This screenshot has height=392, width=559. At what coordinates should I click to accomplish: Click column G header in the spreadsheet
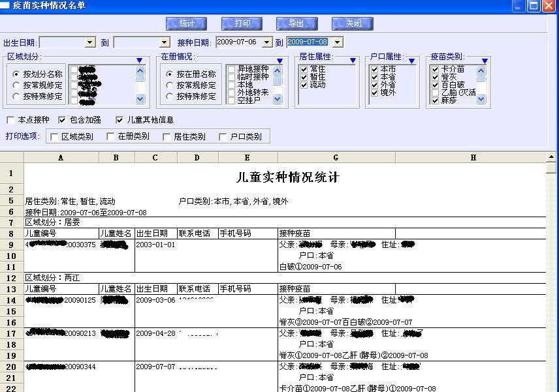click(336, 158)
